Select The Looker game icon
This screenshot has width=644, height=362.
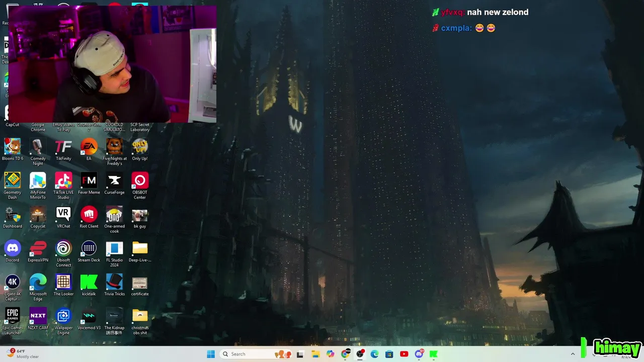[x=63, y=285]
